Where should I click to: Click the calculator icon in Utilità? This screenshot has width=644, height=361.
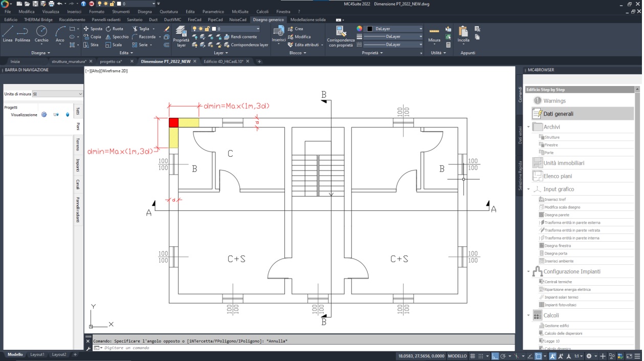tap(448, 45)
